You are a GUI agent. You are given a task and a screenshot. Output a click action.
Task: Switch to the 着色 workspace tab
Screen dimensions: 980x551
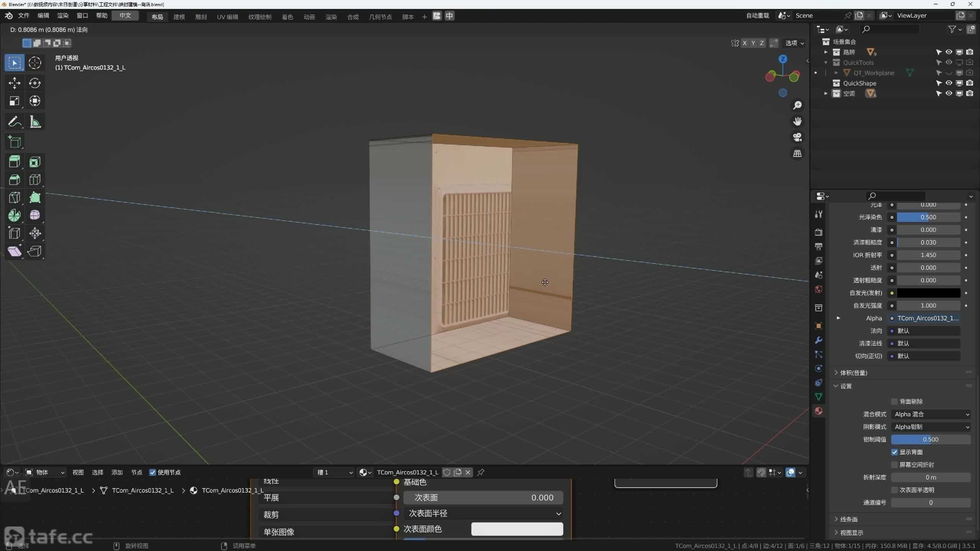[287, 16]
